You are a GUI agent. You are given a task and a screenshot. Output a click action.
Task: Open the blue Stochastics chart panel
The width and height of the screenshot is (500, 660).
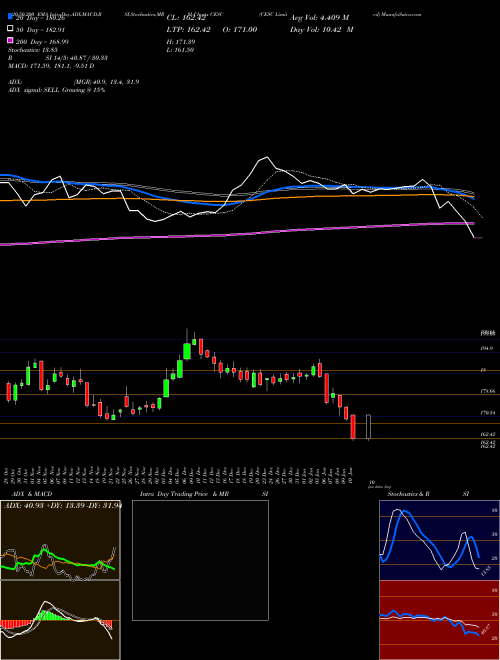[x=439, y=540]
